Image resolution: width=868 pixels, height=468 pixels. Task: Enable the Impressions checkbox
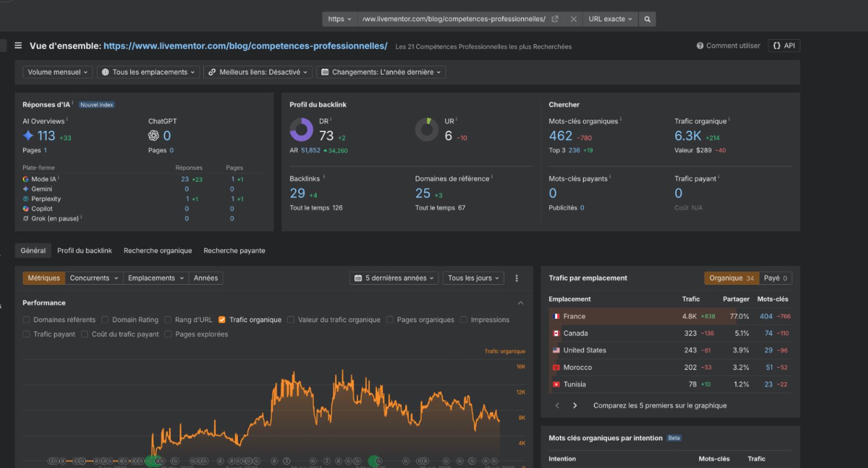pos(464,320)
